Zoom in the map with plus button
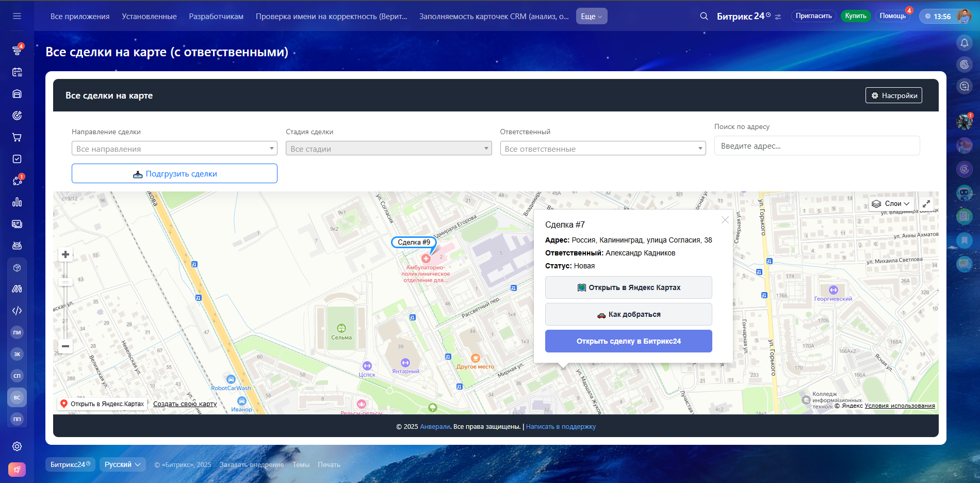 pyautogui.click(x=66, y=254)
